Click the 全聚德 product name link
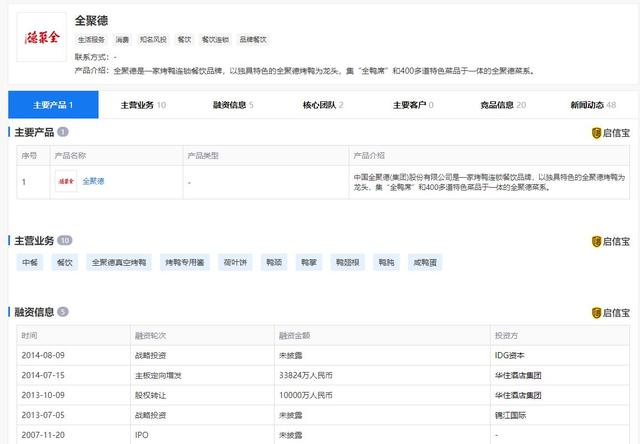 pyautogui.click(x=93, y=181)
